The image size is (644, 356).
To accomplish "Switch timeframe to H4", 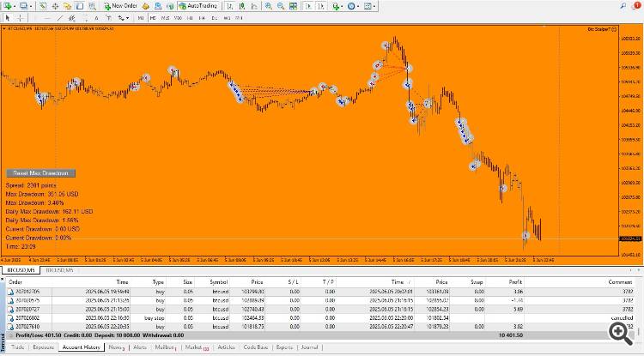I will click(202, 18).
